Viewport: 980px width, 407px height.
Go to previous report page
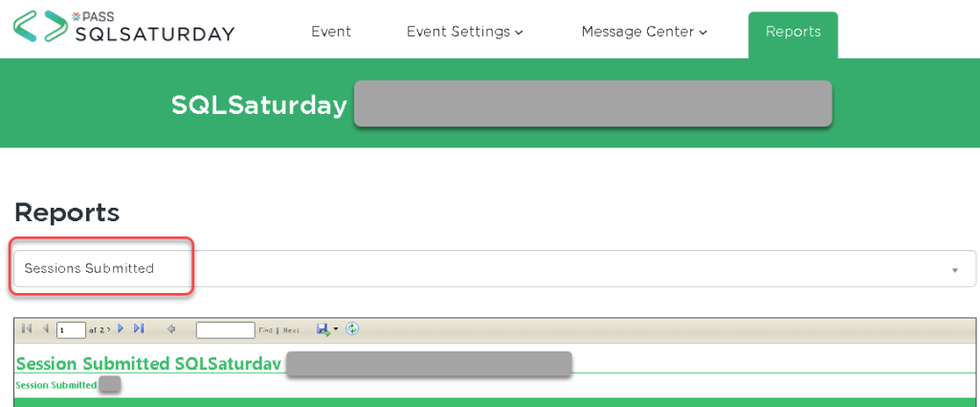pyautogui.click(x=45, y=329)
